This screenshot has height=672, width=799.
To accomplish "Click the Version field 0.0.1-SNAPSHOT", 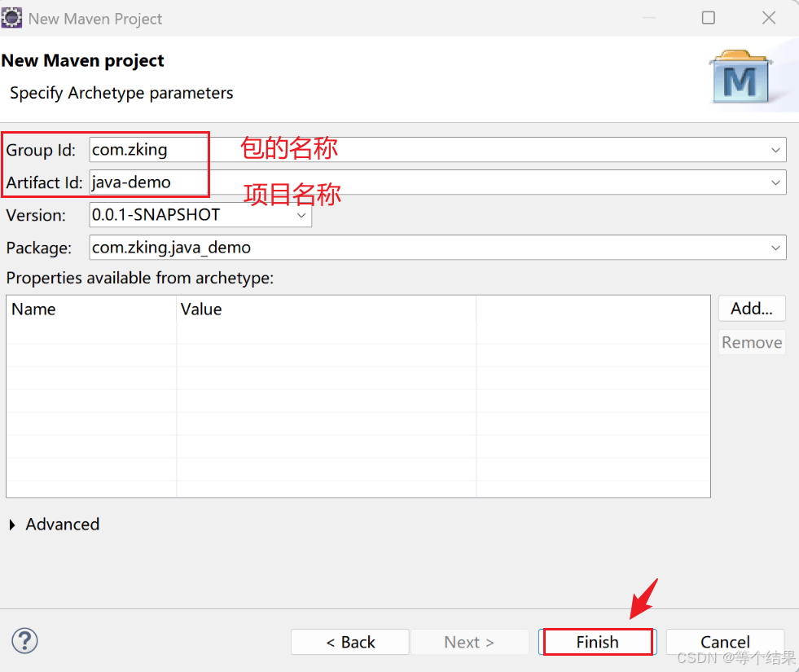I will [x=200, y=215].
